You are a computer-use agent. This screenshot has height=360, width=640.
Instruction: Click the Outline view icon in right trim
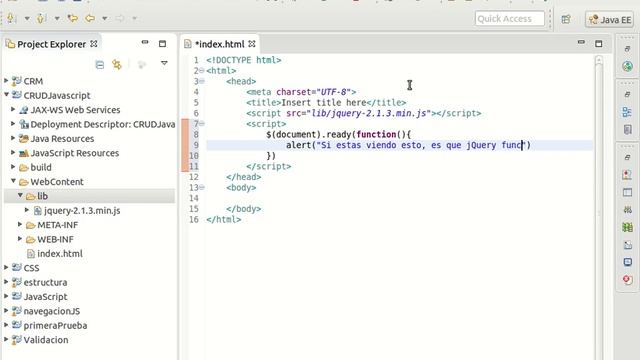(627, 112)
